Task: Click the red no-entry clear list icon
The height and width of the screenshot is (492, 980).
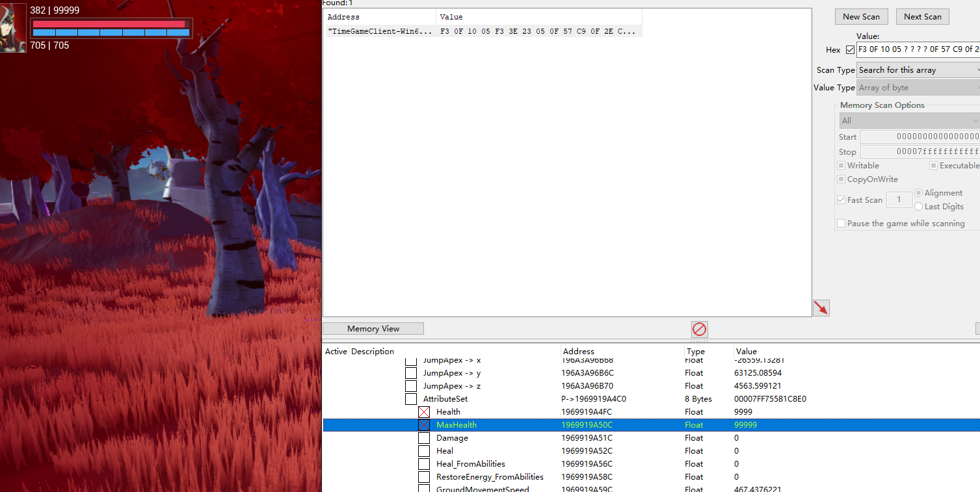Action: [699, 329]
